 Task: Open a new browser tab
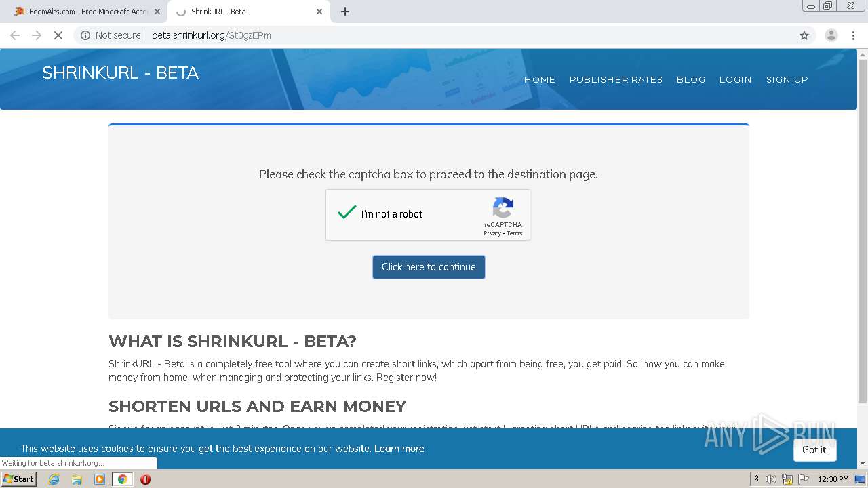click(x=345, y=12)
